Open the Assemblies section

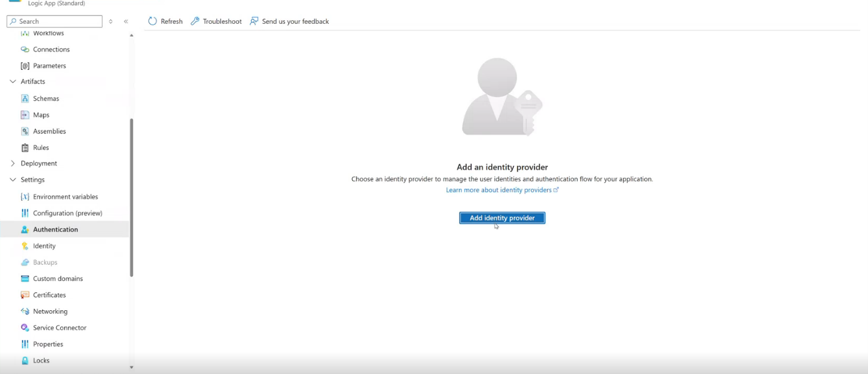click(x=49, y=131)
